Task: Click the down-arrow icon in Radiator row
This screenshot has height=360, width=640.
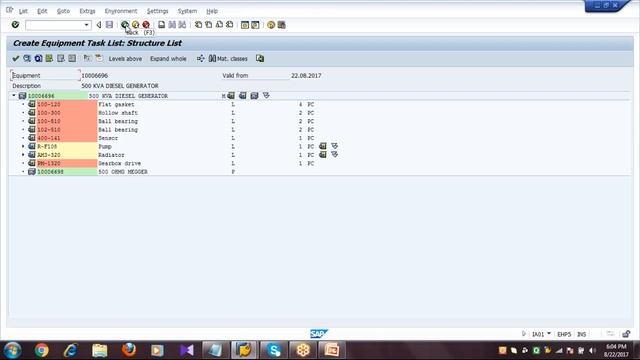Action: click(334, 155)
